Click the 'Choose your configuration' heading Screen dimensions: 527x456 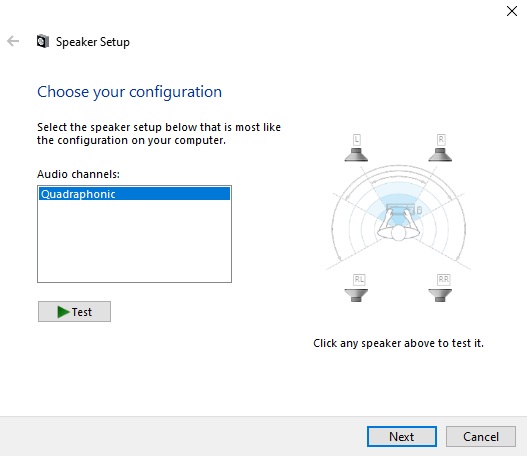129,92
